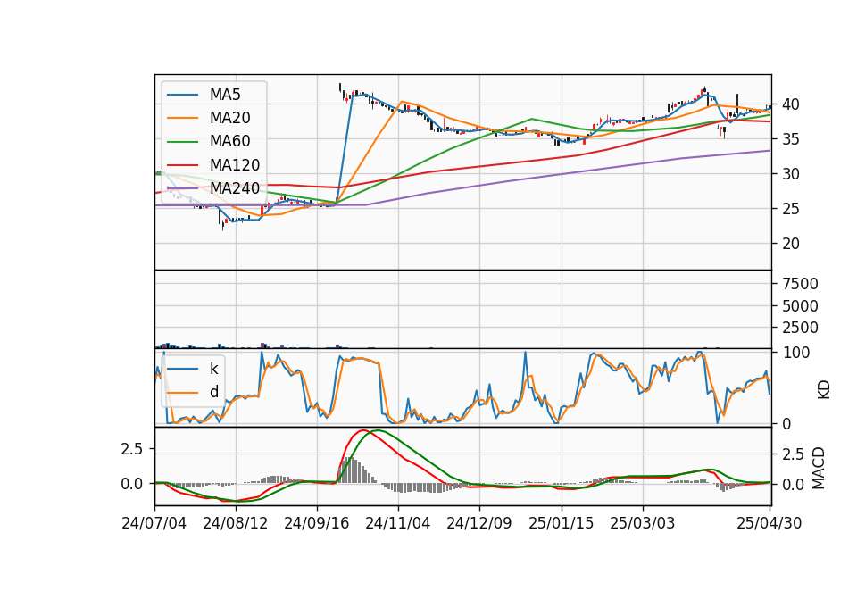Click the 24/07/04 date axis label
Image resolution: width=857 pixels, height=616 pixels.
154,523
